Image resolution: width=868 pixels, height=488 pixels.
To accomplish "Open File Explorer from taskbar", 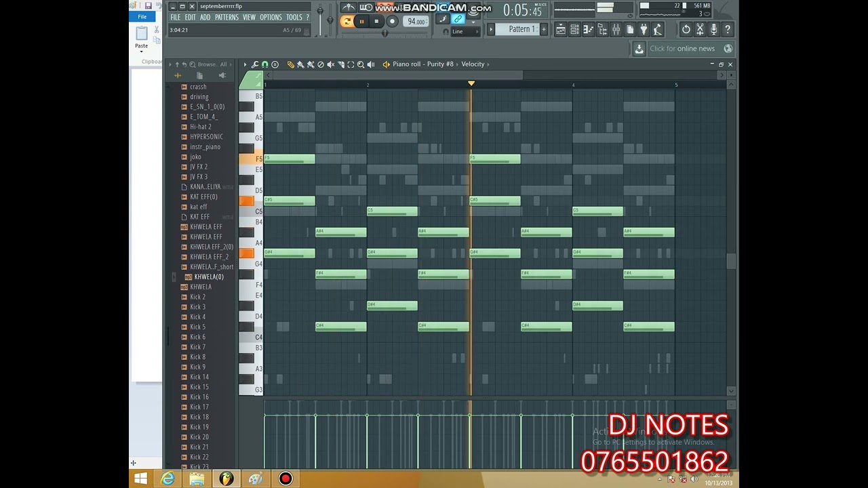I will click(197, 479).
